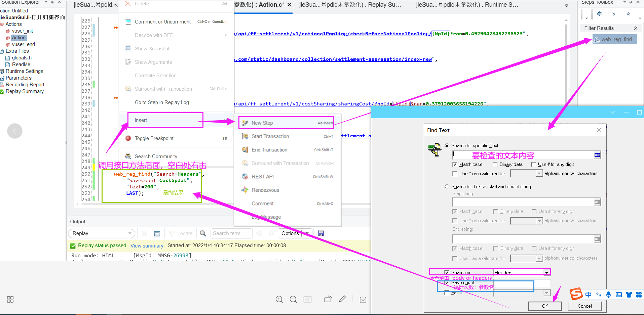Go to previous image arrow
Viewport: 644px width, 315px height.
(15, 131)
